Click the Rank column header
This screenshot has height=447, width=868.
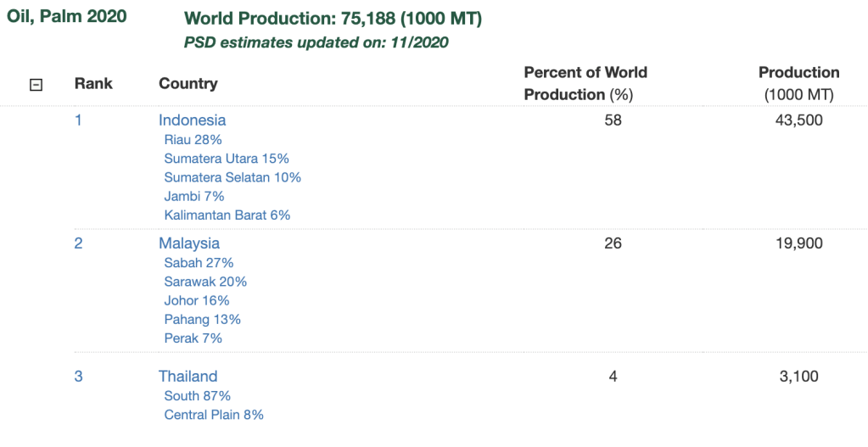click(x=93, y=83)
